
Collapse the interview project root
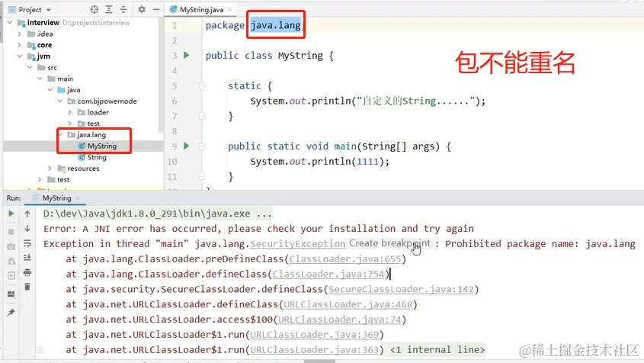(10, 23)
